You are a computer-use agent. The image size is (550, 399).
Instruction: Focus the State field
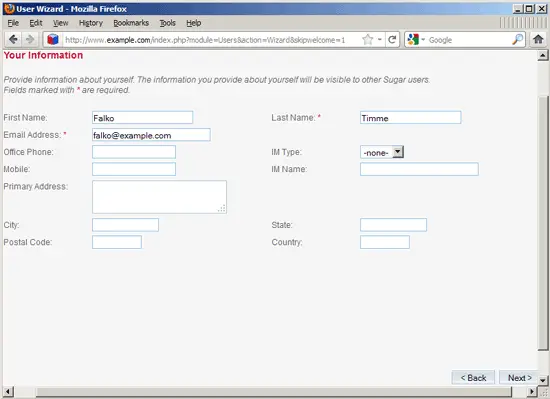pyautogui.click(x=393, y=225)
